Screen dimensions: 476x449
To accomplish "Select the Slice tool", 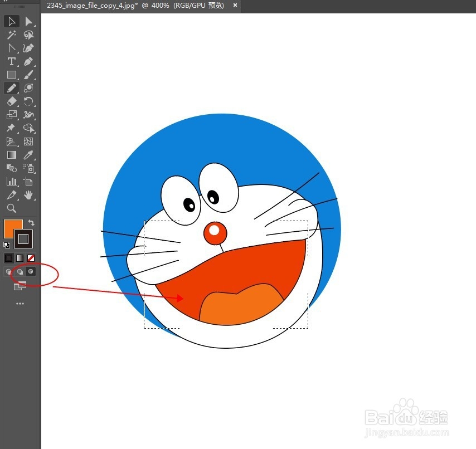I will point(12,195).
